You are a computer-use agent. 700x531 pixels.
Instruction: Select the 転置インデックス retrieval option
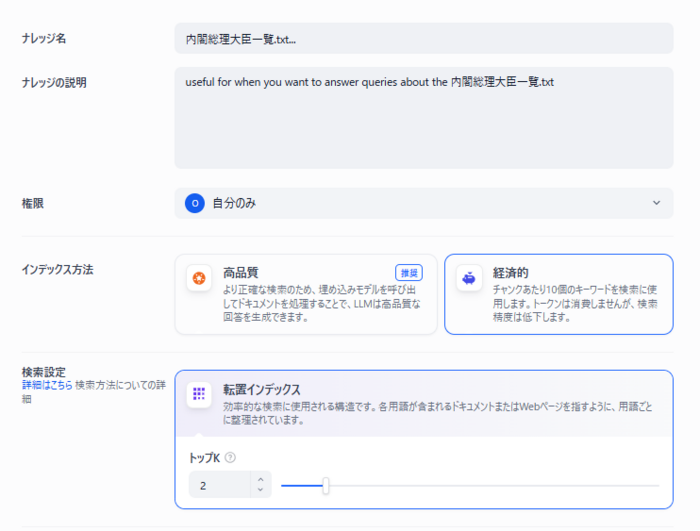coord(424,403)
